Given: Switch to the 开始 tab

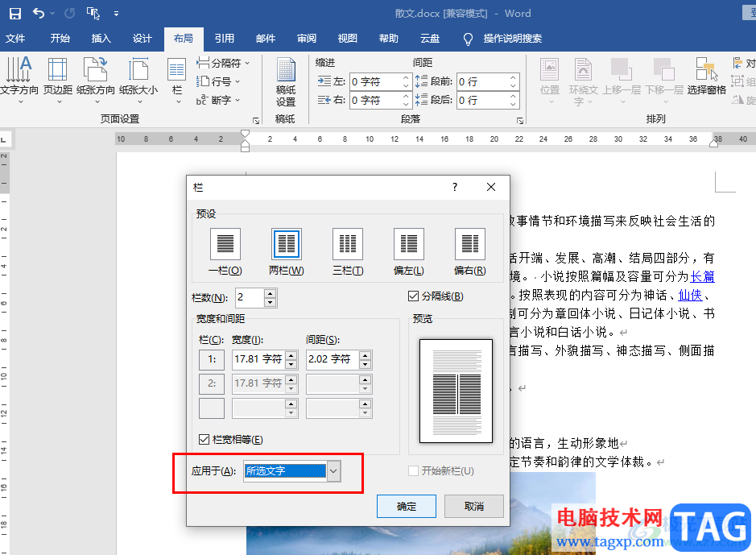Looking at the screenshot, I should point(60,39).
